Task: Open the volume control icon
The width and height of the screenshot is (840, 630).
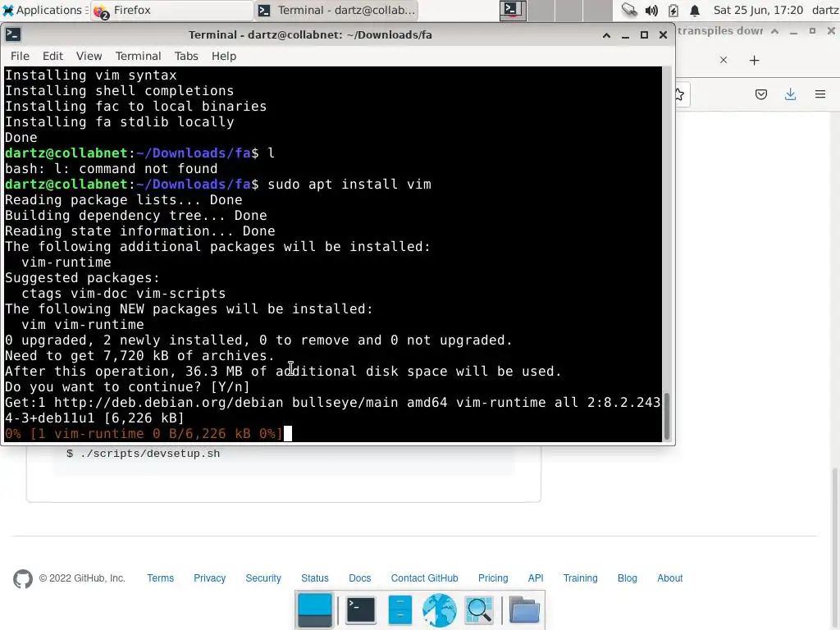Action: (x=651, y=10)
